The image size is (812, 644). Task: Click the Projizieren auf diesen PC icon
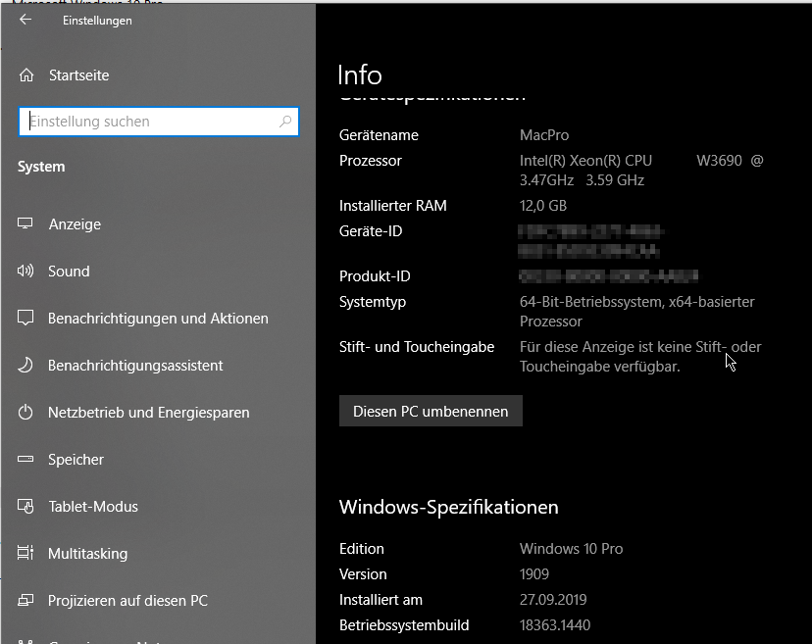pyautogui.click(x=25, y=600)
